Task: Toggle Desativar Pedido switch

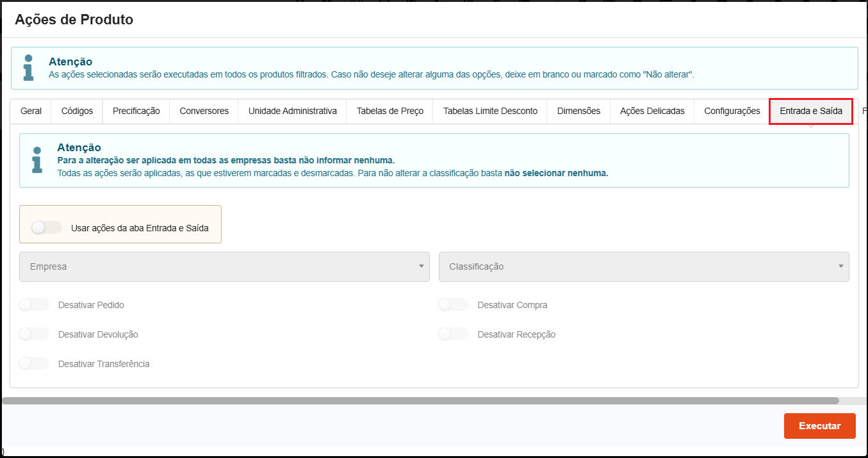Action: tap(34, 305)
